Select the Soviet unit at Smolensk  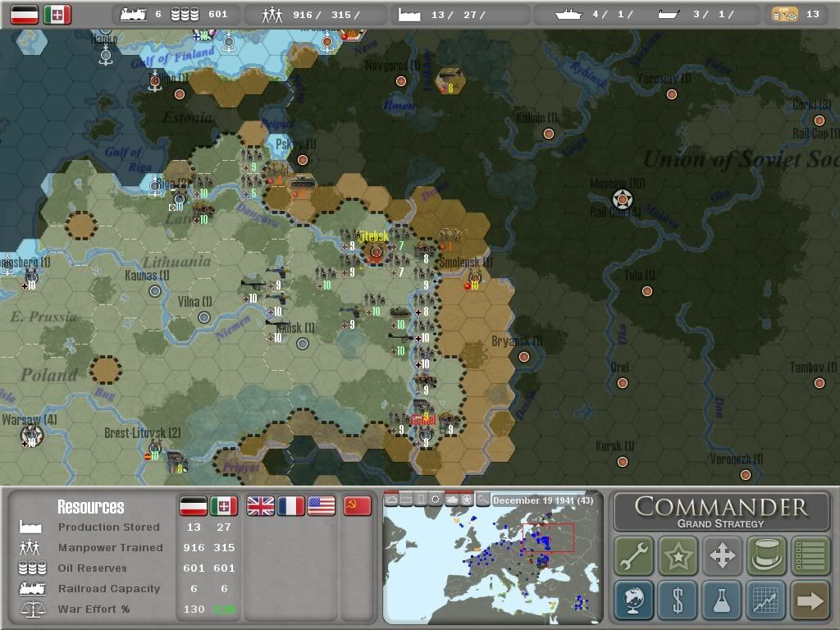click(x=474, y=278)
